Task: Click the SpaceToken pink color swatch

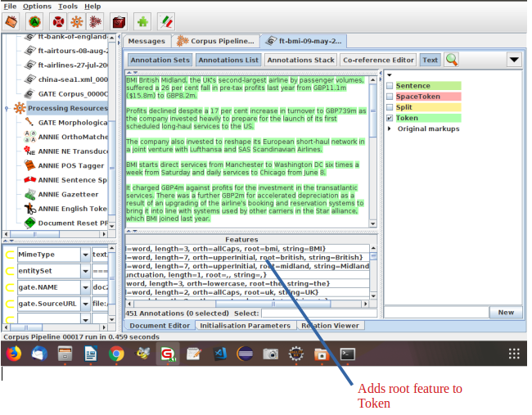Action: pyautogui.click(x=428, y=97)
